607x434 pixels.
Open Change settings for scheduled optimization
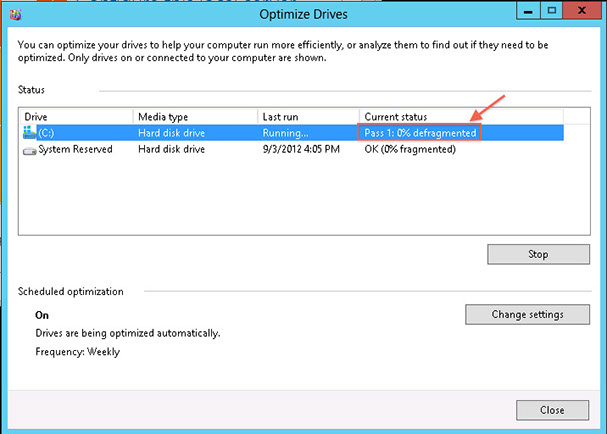click(x=527, y=314)
